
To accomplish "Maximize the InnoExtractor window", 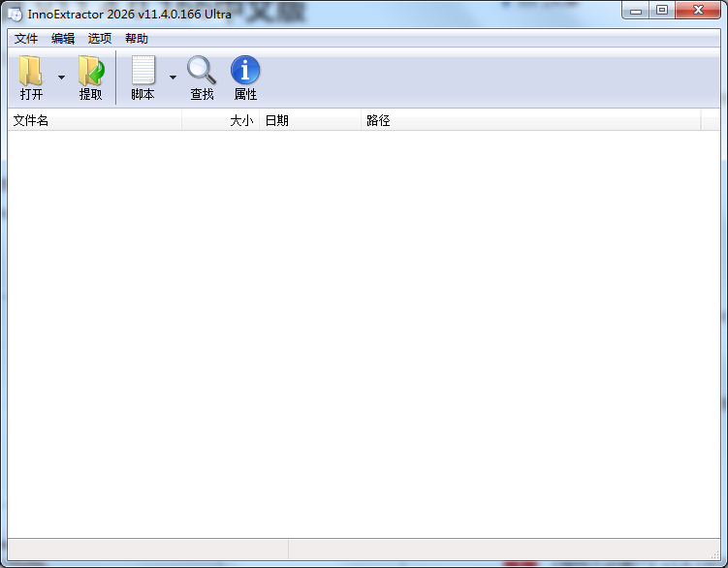I will click(x=662, y=11).
